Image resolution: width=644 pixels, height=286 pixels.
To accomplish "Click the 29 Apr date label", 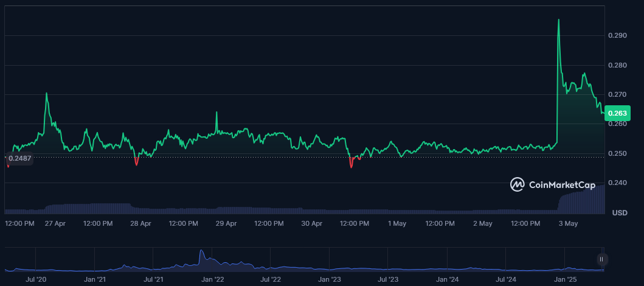I will point(226,223).
